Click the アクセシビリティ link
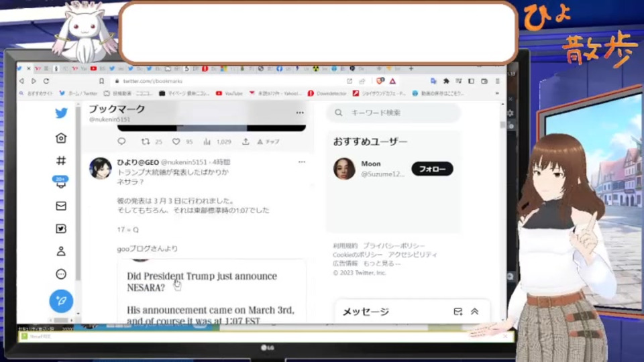Screen dimensions: 644x362 pyautogui.click(x=413, y=255)
